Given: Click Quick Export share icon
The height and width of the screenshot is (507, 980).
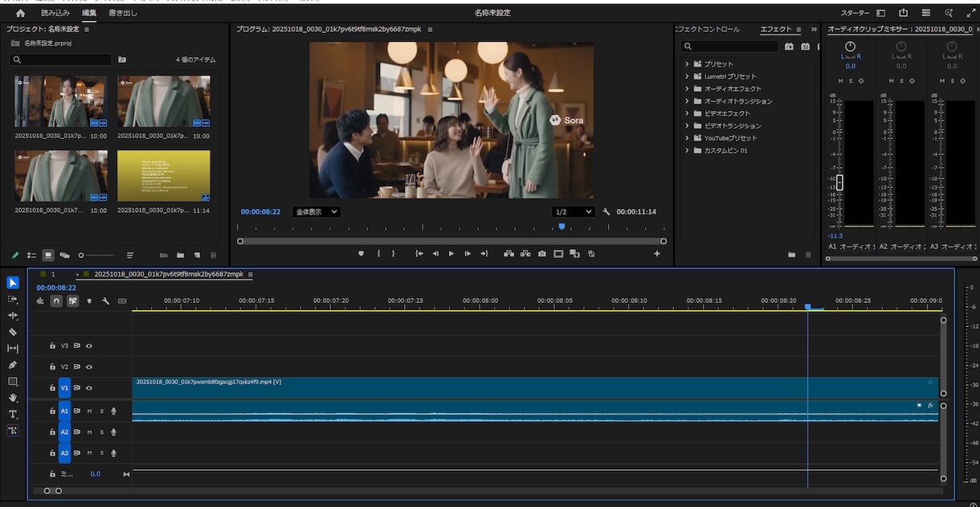Looking at the screenshot, I should pyautogui.click(x=904, y=13).
